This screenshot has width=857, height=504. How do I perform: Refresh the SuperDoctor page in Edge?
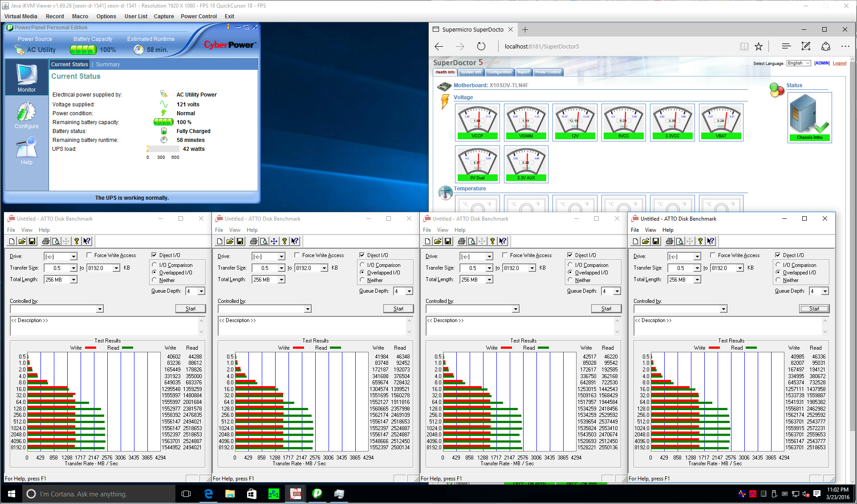pos(481,46)
